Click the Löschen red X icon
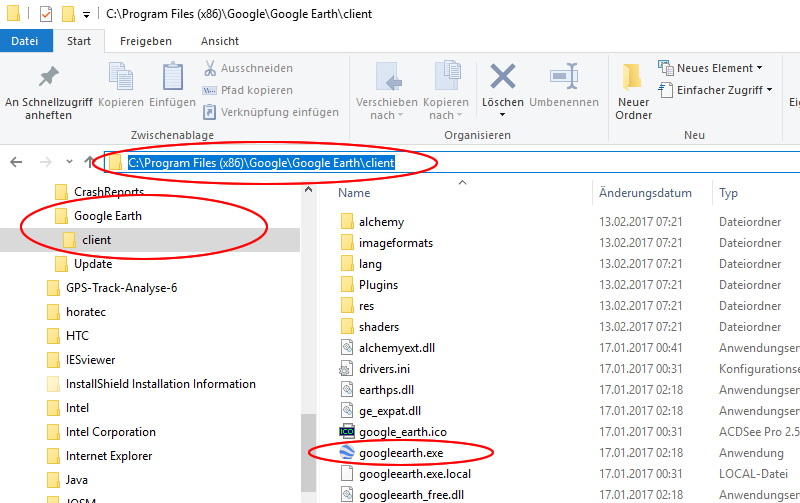Image resolution: width=800 pixels, height=503 pixels. tap(502, 78)
